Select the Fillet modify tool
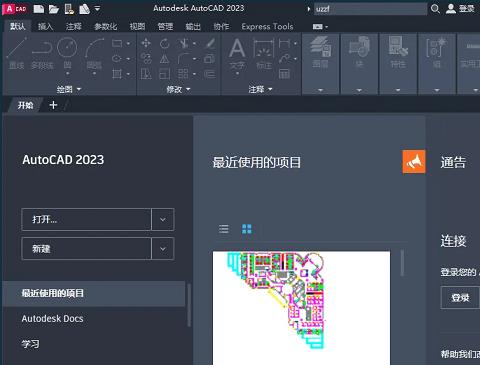This screenshot has height=365, width=480. pyautogui.click(x=183, y=59)
